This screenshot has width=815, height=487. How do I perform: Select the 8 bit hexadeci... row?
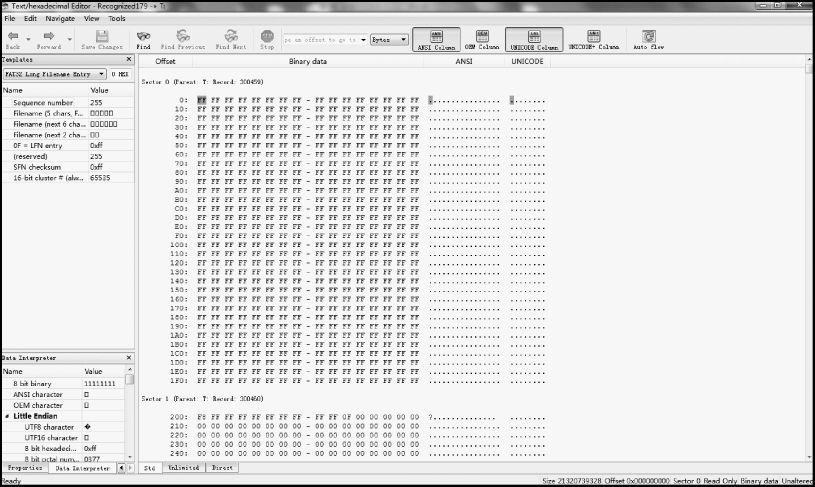click(63, 449)
